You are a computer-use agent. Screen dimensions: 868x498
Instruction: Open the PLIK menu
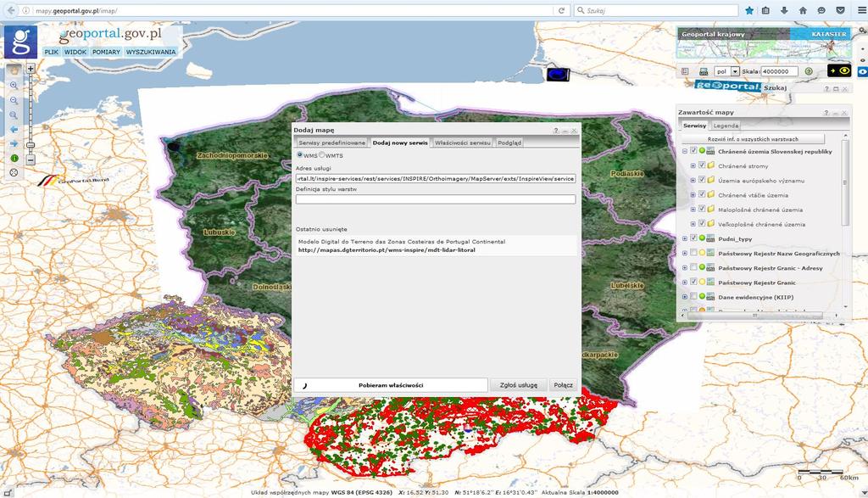52,52
